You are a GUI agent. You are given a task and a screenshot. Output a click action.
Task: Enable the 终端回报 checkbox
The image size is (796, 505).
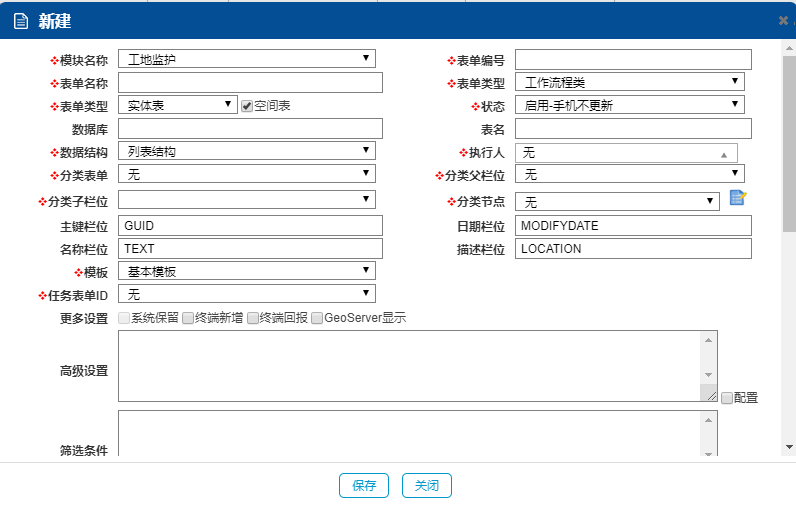(253, 319)
